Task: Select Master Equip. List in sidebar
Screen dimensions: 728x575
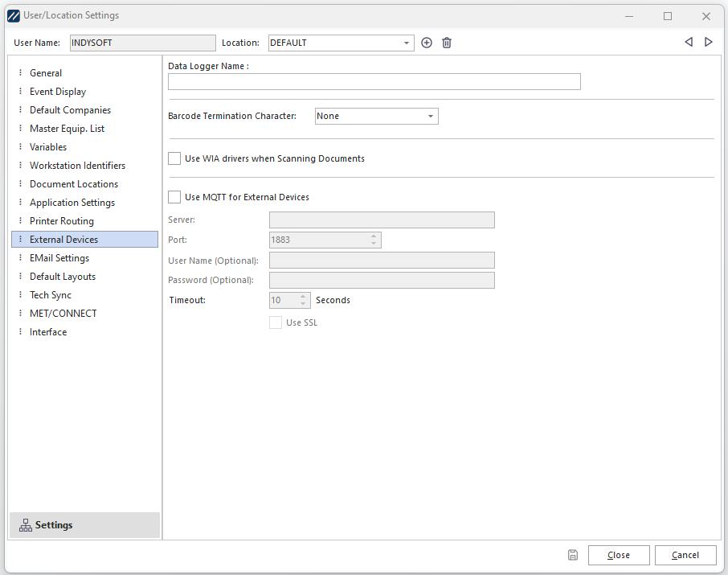Action: coord(84,129)
